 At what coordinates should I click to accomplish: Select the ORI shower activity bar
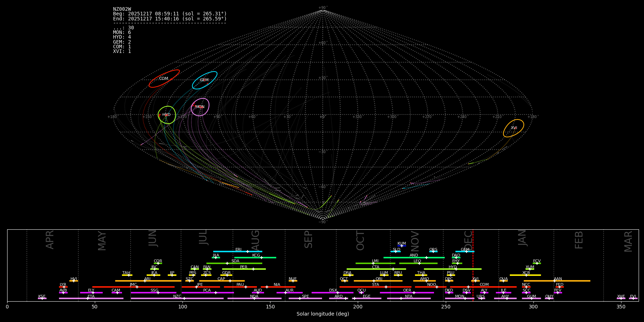coord(378,281)
